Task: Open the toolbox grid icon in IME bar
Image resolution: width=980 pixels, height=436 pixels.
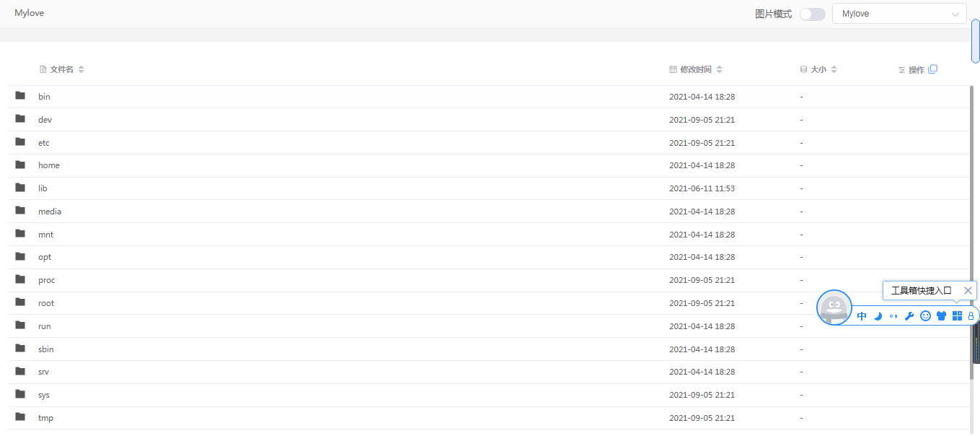Action: pyautogui.click(x=957, y=315)
